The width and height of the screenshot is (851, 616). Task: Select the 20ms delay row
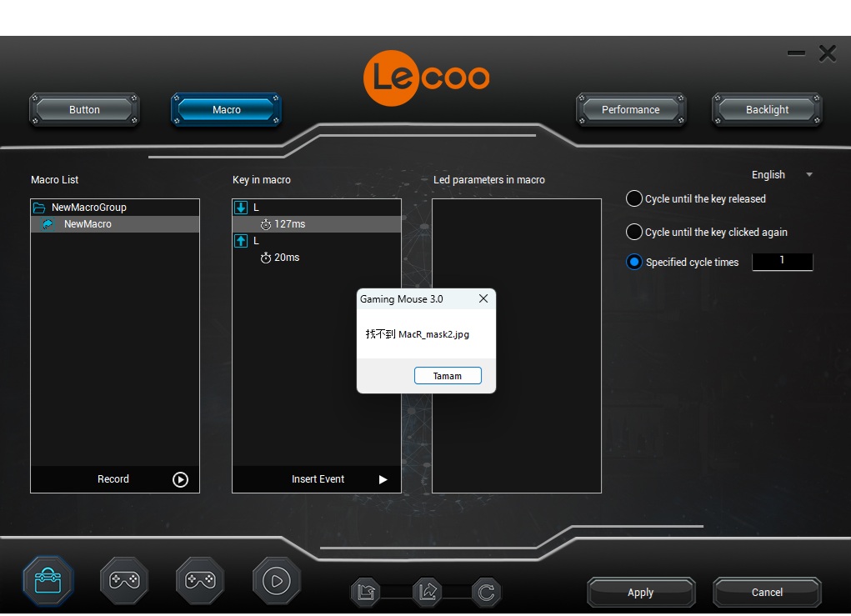coord(317,258)
